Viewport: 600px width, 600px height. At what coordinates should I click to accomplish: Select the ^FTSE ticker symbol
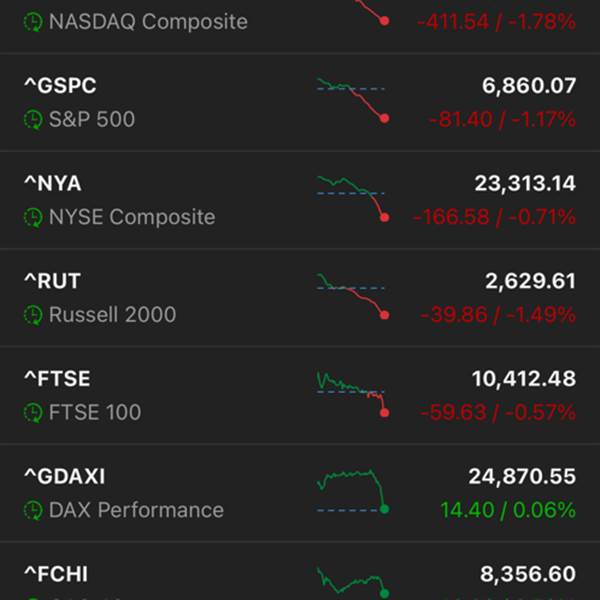click(x=57, y=379)
